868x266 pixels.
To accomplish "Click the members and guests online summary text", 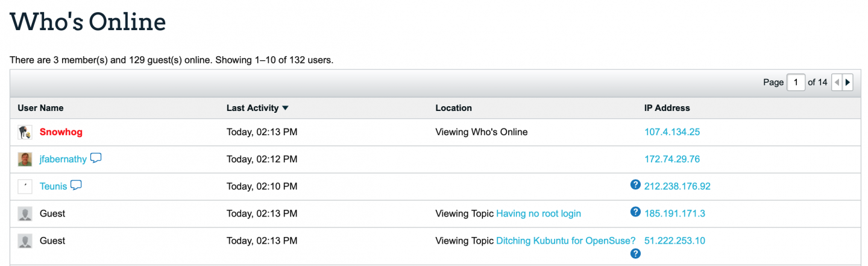I will click(172, 60).
